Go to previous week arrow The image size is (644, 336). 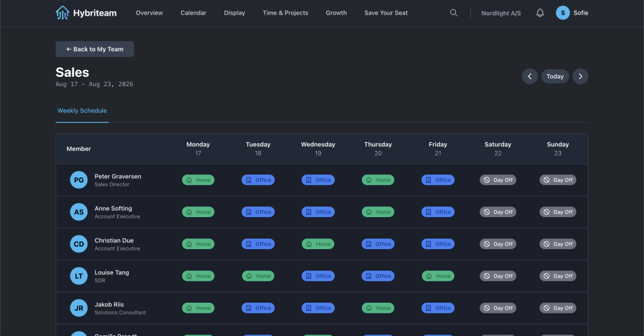click(530, 76)
